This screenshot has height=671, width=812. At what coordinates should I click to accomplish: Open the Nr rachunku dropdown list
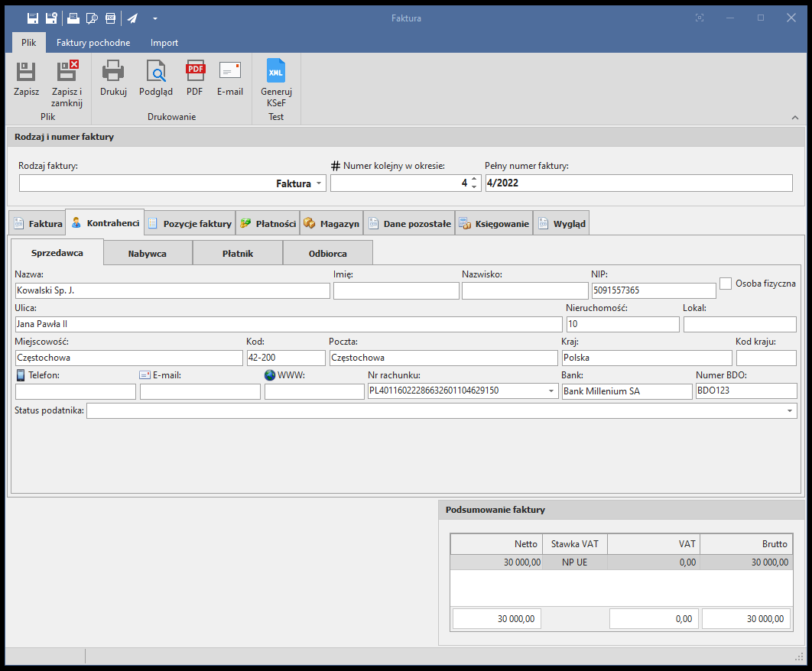(552, 391)
